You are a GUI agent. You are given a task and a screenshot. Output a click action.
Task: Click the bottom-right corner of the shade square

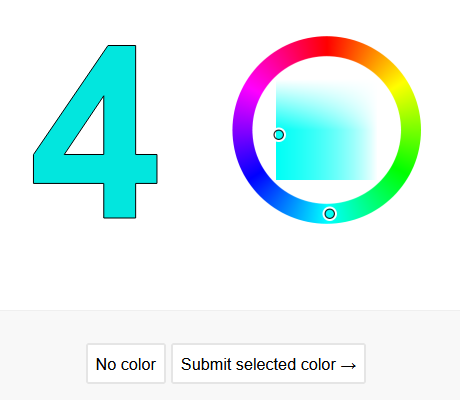(x=374, y=177)
